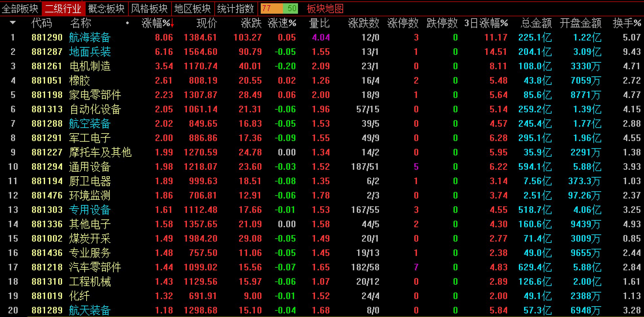This screenshot has height=317, width=644.
Task: Open the 全部板块 tab
Action: (x=20, y=8)
